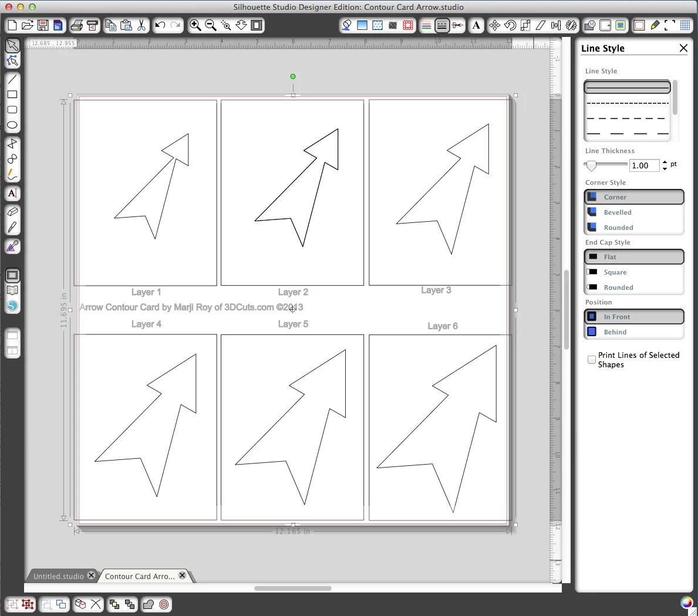Activate the Text tool in left toolbar
698x616 pixels.
[12, 194]
